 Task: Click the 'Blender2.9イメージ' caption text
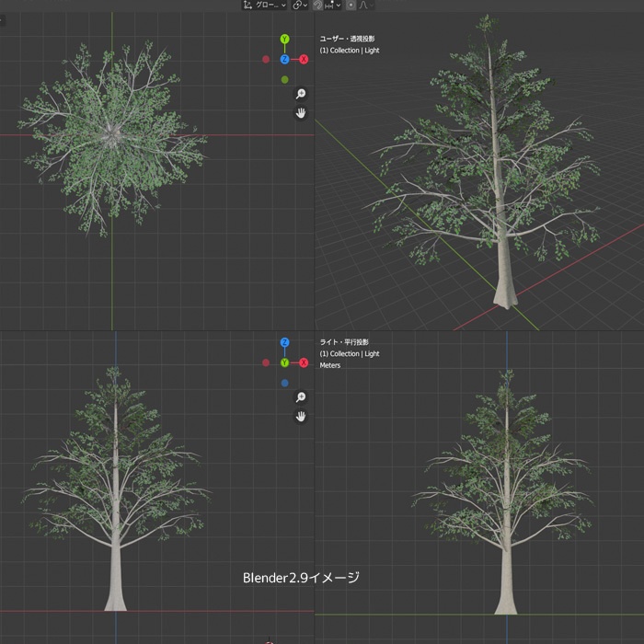point(301,577)
